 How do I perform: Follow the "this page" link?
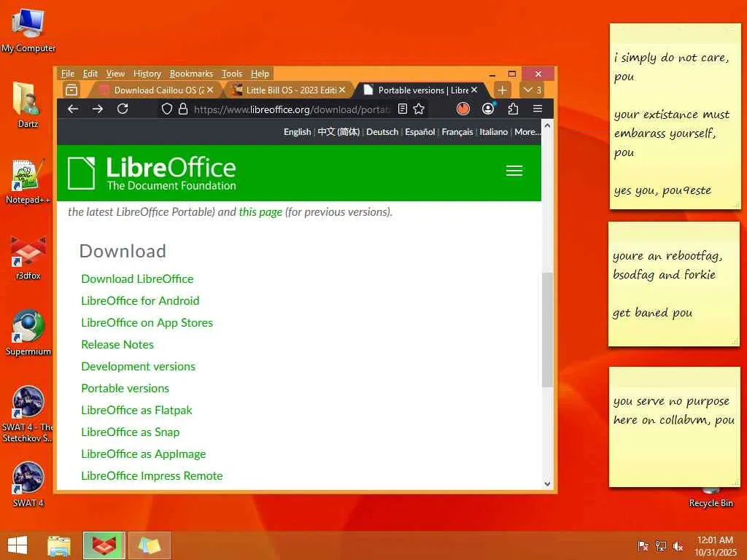tap(260, 212)
